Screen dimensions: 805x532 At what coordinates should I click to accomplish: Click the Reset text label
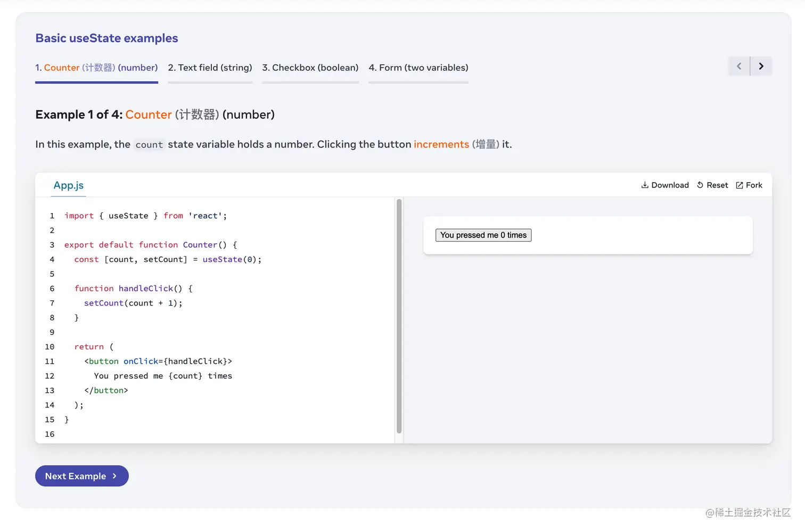tap(717, 185)
